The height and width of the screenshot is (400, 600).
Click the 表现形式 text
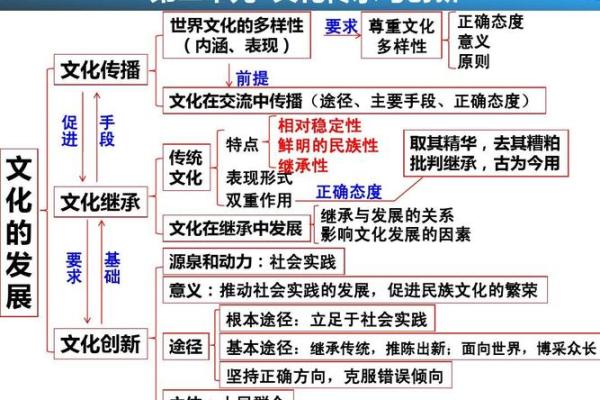click(259, 178)
